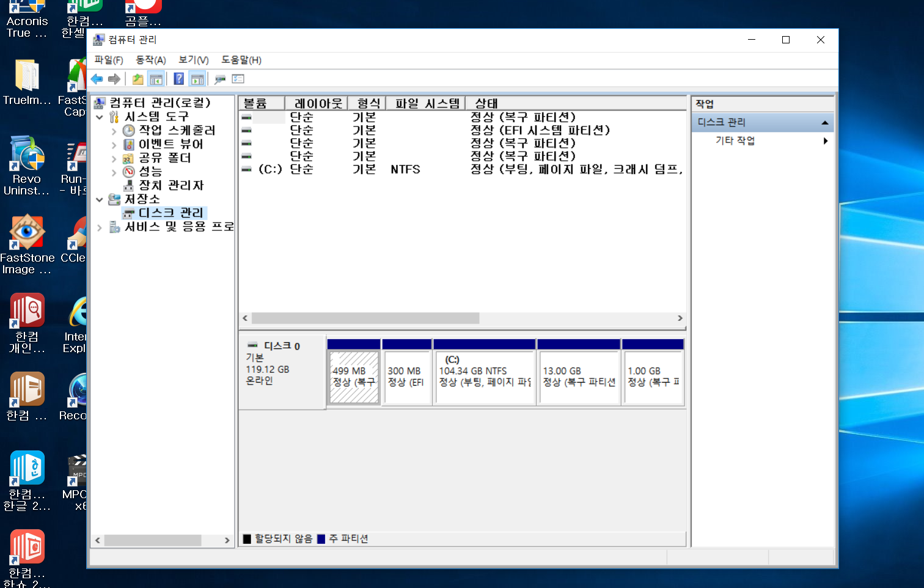This screenshot has height=588, width=924.
Task: Select 시스템 도구 in the tree
Action: [156, 116]
